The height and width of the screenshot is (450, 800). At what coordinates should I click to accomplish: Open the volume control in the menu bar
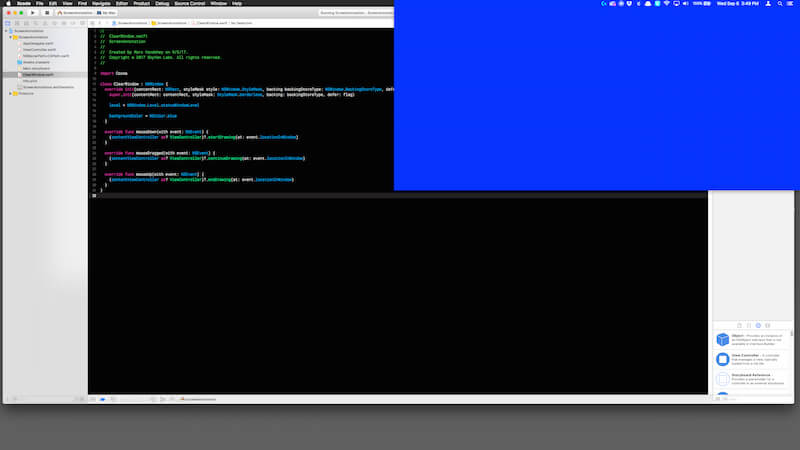pyautogui.click(x=685, y=4)
